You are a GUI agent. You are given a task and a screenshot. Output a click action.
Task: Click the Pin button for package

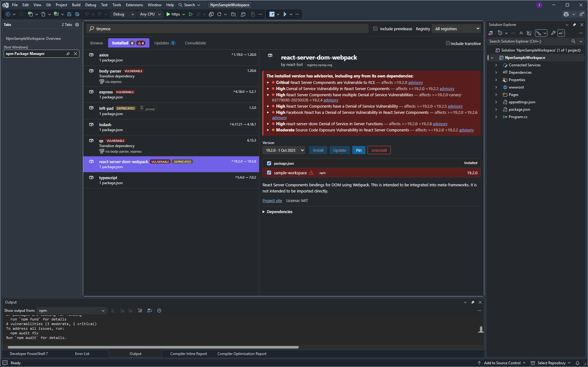pos(359,150)
